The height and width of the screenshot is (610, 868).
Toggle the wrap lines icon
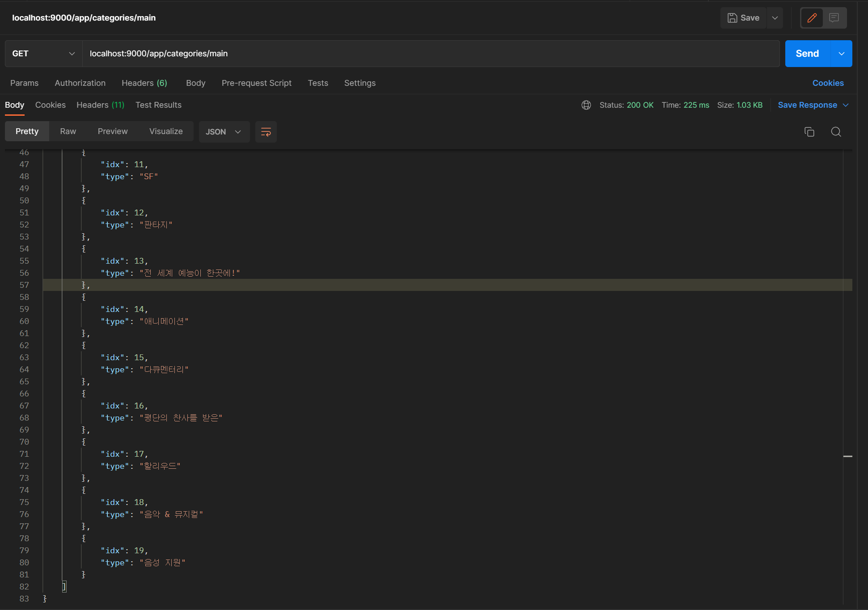point(266,132)
